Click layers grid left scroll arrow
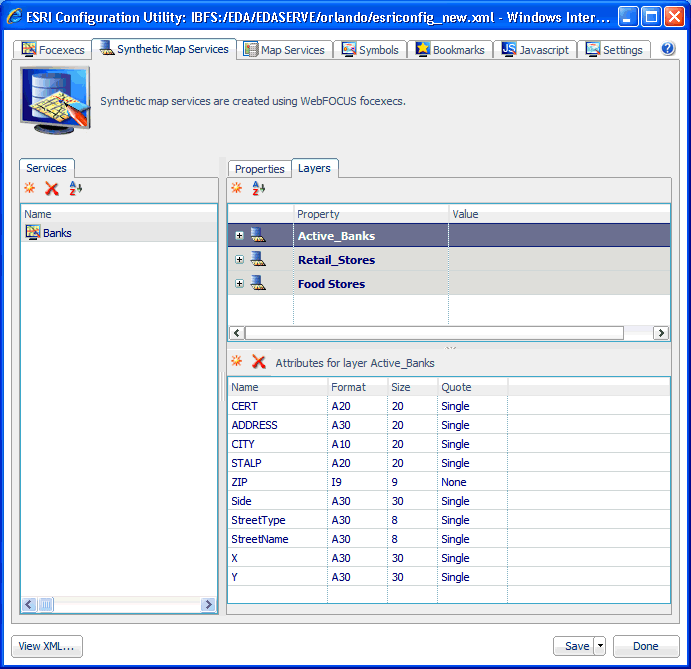Viewport: 691px width, 669px height. (237, 333)
